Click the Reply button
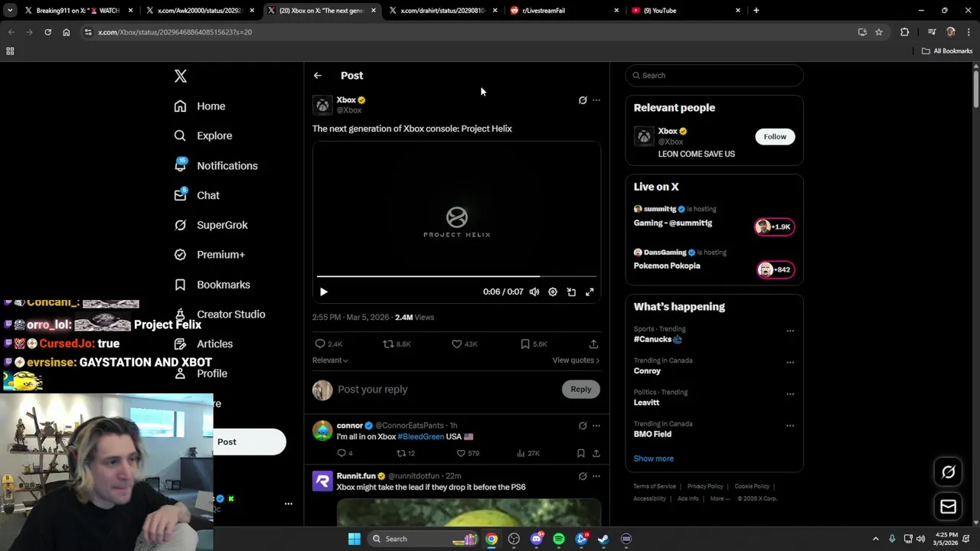The height and width of the screenshot is (551, 980). pos(581,390)
